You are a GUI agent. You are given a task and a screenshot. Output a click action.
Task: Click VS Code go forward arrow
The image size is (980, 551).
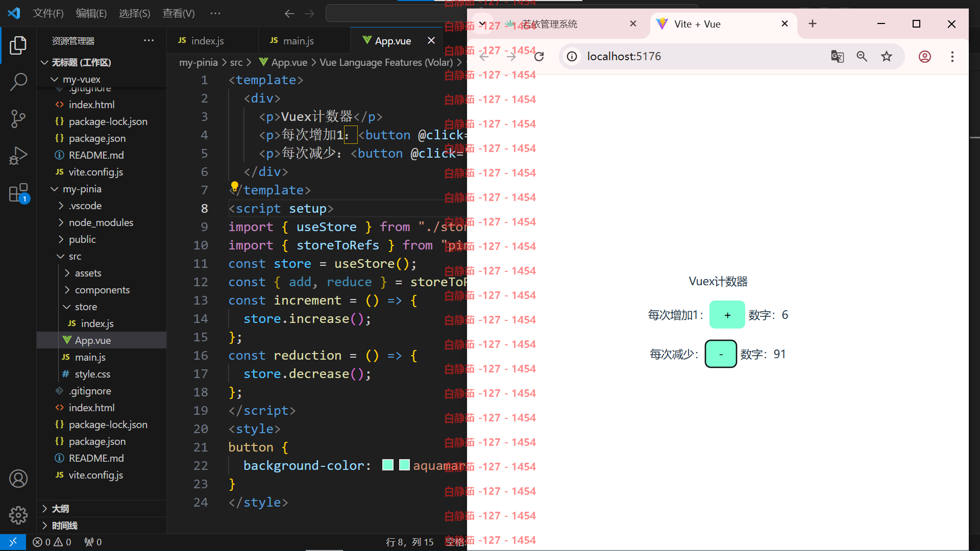tap(309, 13)
